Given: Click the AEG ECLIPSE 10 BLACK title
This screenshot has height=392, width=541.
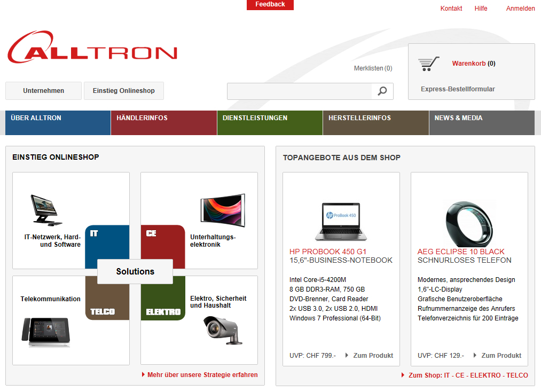Looking at the screenshot, I should point(461,252).
